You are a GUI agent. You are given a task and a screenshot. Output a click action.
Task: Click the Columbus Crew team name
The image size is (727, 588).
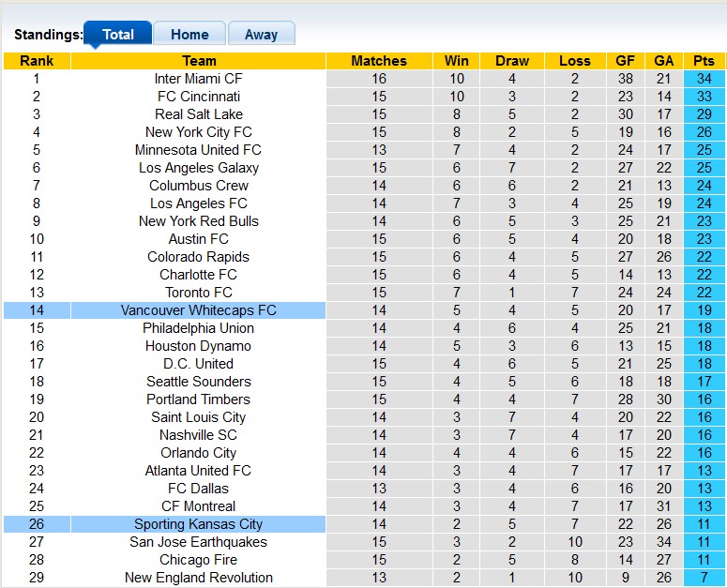click(x=199, y=186)
